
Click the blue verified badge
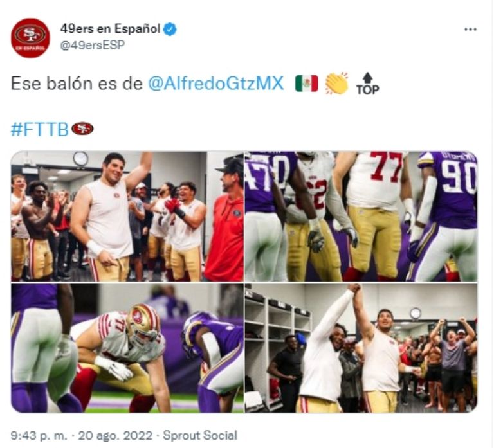click(x=170, y=30)
